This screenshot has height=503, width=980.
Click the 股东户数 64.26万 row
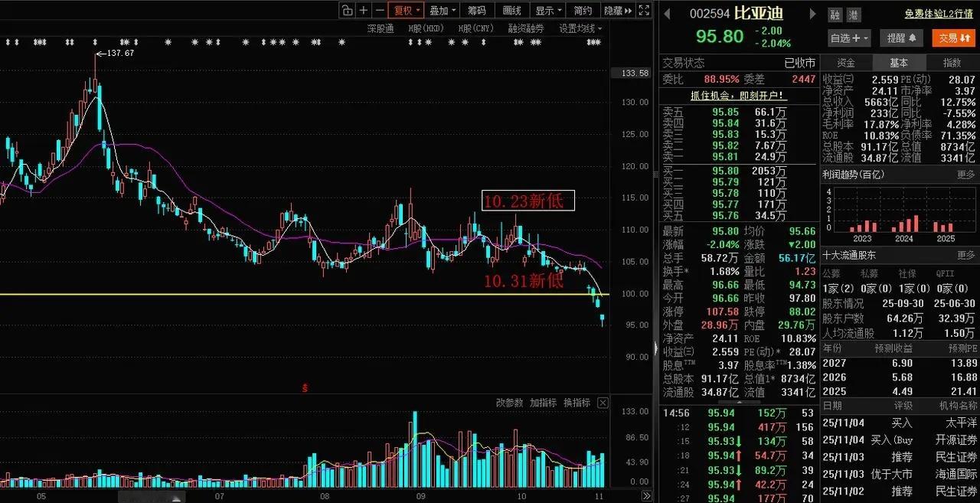[x=900, y=318]
